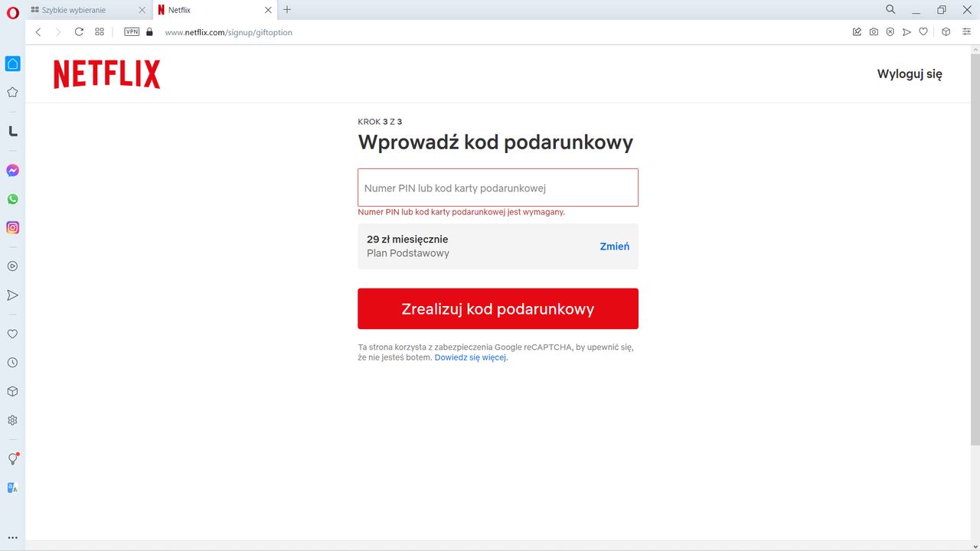Open WhatsApp from the sidebar

[x=11, y=198]
